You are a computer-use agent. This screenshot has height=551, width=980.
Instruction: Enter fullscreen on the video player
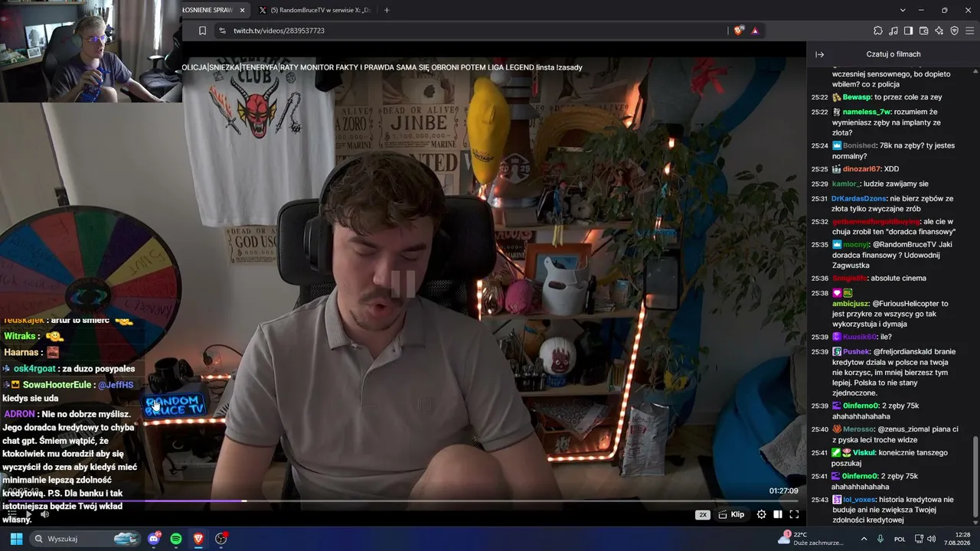[794, 514]
